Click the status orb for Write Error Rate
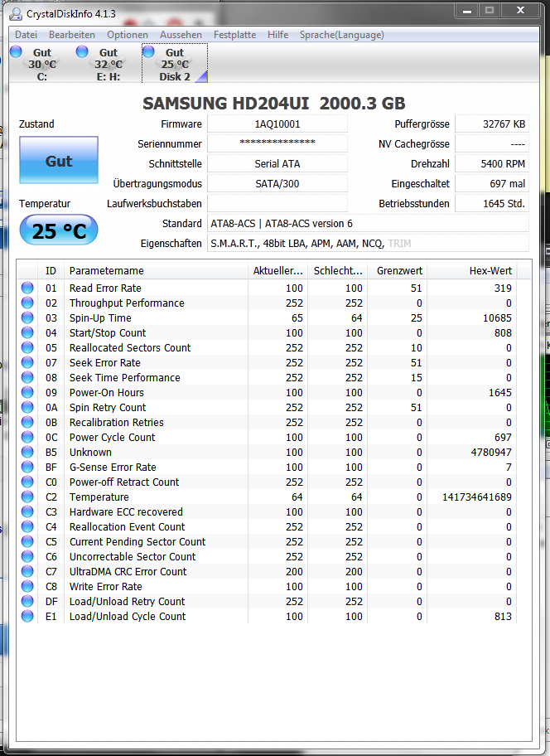 tap(27, 587)
